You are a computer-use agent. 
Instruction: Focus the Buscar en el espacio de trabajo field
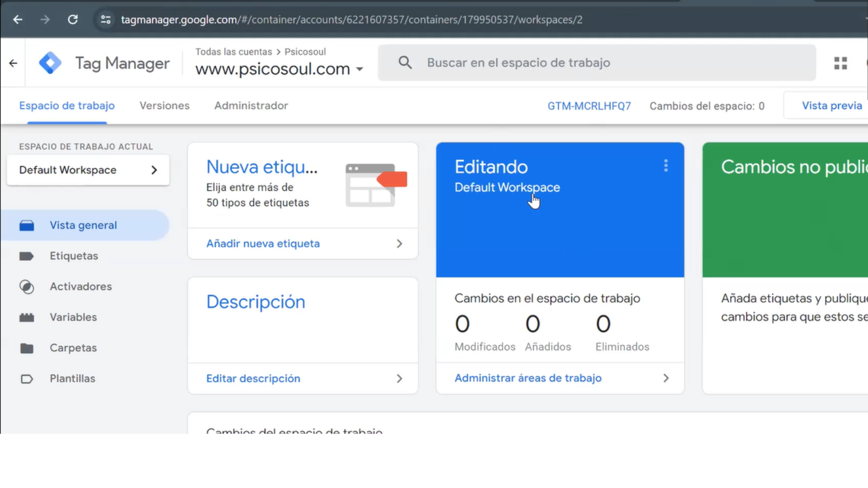pos(597,62)
